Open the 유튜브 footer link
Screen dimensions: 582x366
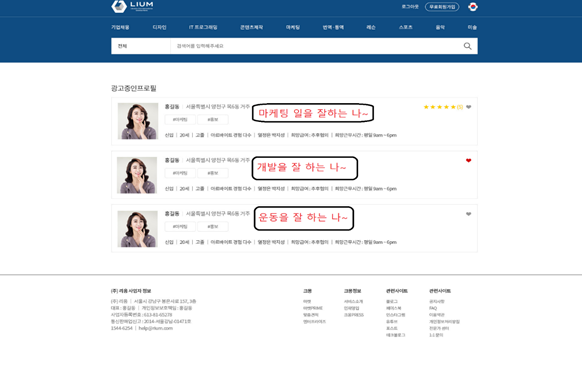(392, 321)
